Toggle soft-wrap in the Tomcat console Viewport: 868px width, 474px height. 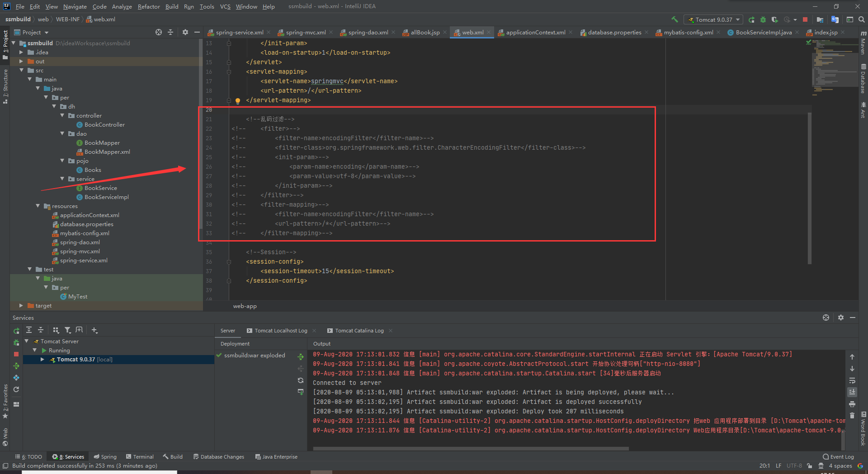pos(852,380)
